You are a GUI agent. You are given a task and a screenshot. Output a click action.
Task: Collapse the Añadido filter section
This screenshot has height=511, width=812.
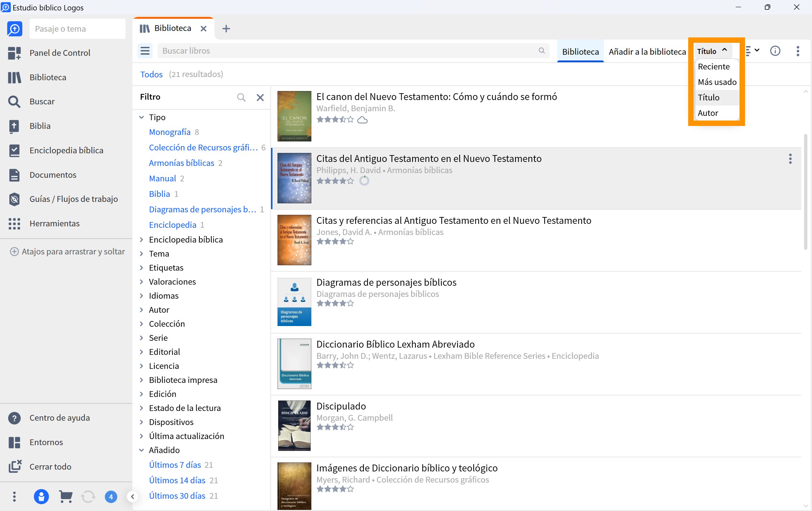141,450
